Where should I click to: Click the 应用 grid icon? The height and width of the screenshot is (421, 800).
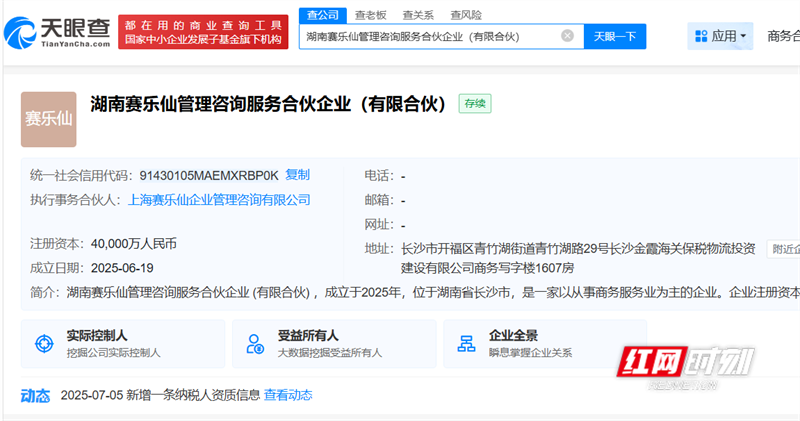701,36
